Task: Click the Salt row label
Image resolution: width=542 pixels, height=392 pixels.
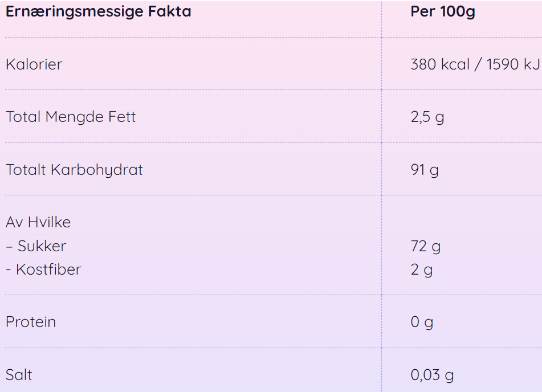Action: 19,375
